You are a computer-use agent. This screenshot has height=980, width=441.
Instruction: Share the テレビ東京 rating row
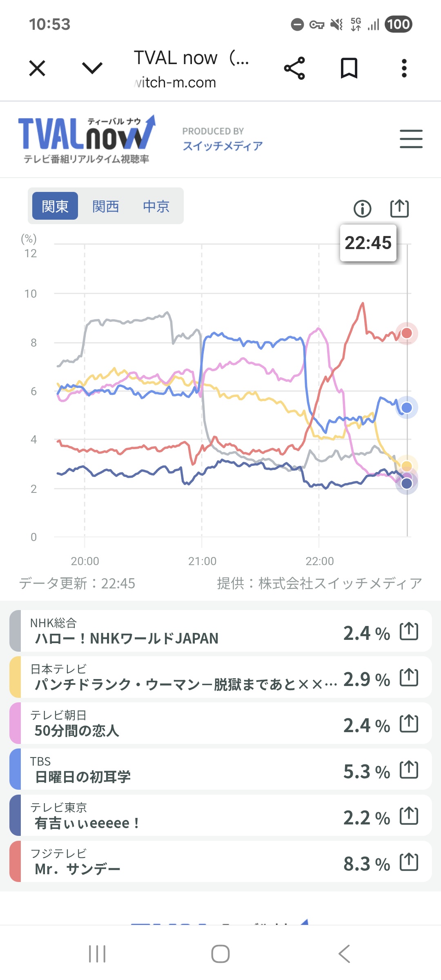tap(409, 816)
